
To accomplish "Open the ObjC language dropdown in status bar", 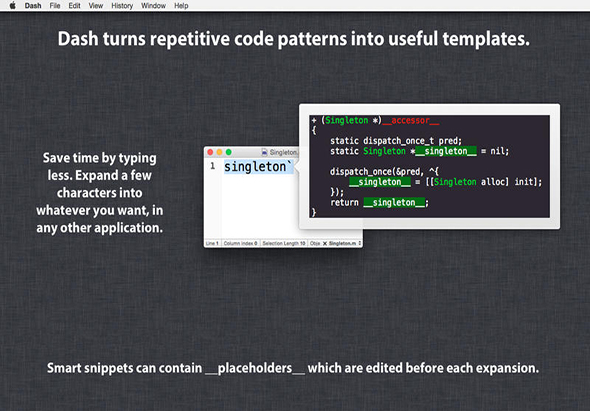I will [x=315, y=244].
